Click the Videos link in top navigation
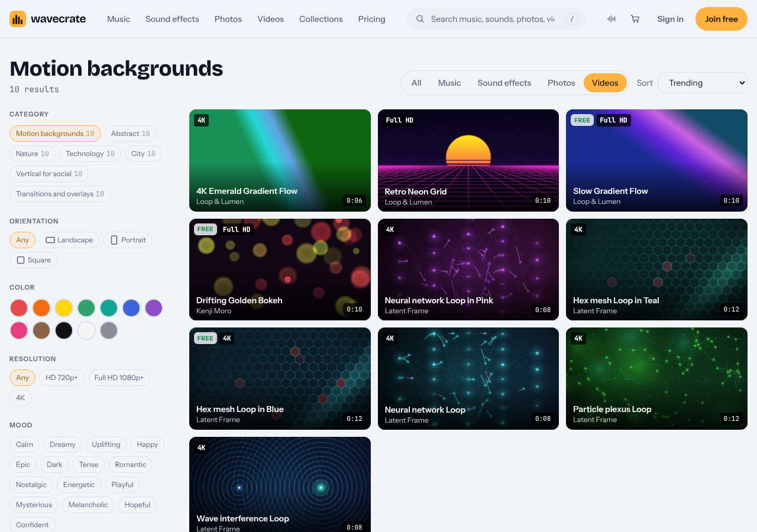This screenshot has height=532, width=757. pyautogui.click(x=271, y=19)
